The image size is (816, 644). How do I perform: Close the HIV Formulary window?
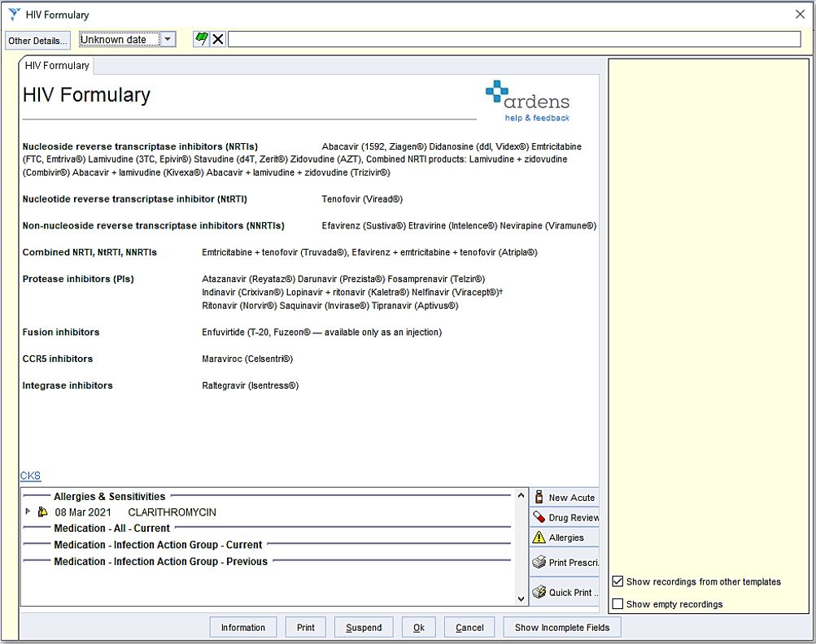tap(801, 15)
